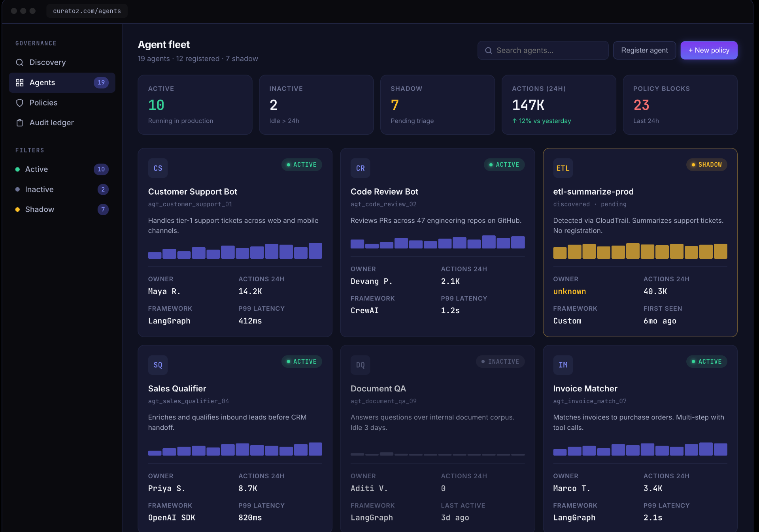Click owner name Marco T.

(572, 489)
